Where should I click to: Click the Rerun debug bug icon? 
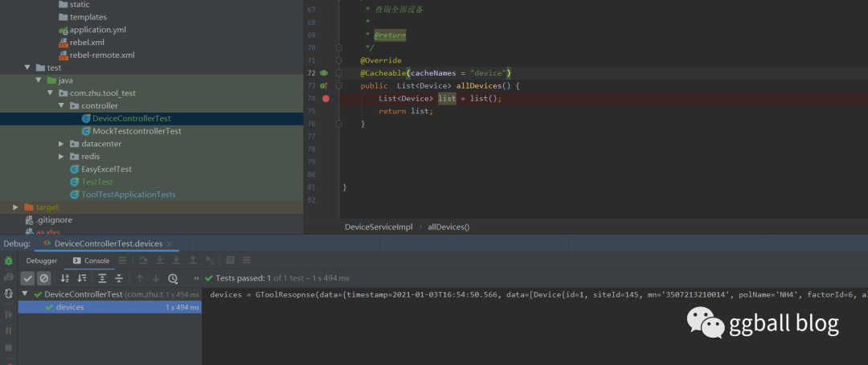point(8,260)
